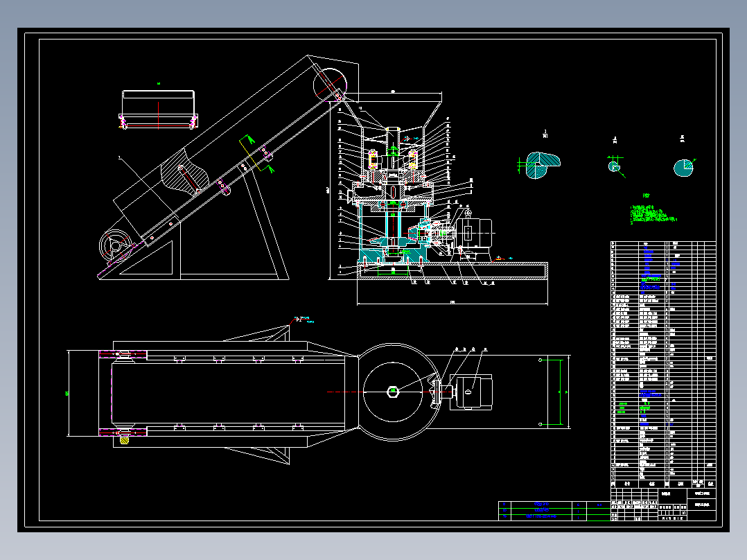Image resolution: width=747 pixels, height=560 pixels.
Task: Click the hexagonal shaft at the circular disc center
Action: pos(392,392)
